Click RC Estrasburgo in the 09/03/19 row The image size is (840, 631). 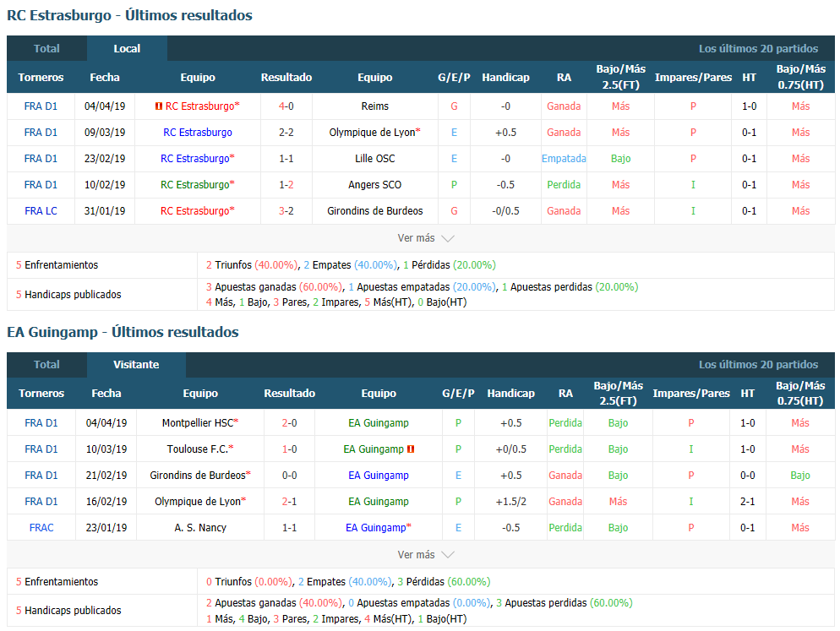198,133
